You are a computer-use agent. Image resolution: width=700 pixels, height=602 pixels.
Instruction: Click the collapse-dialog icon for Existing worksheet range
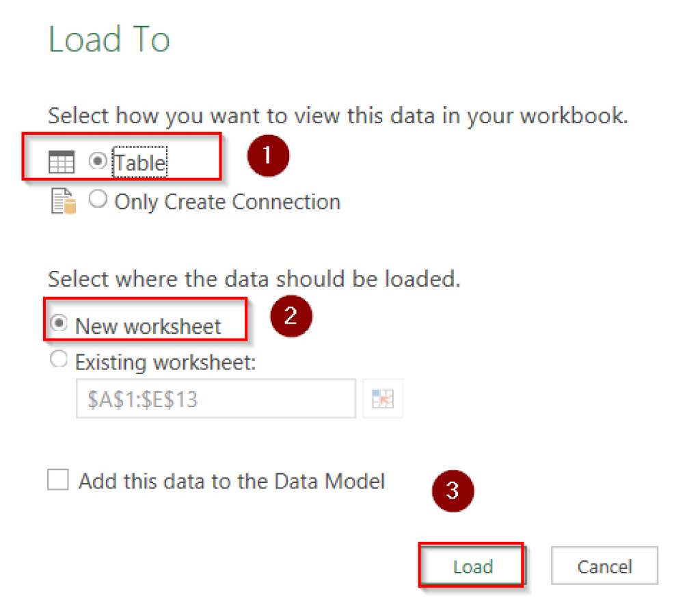click(x=382, y=397)
